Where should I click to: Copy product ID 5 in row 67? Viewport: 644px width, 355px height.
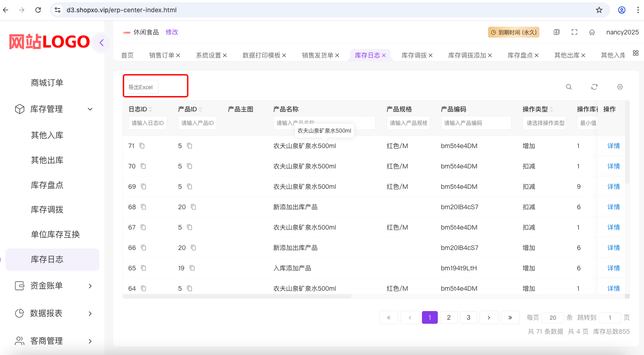coord(189,227)
